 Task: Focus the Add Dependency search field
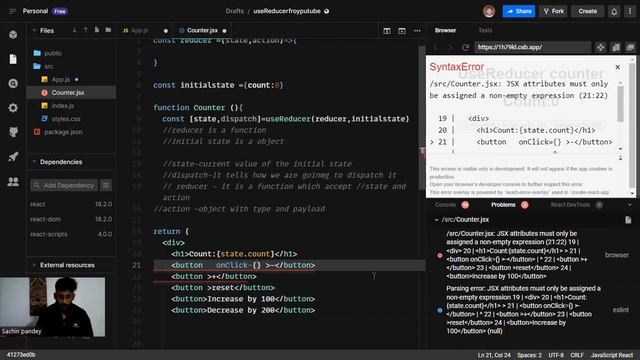[x=64, y=185]
